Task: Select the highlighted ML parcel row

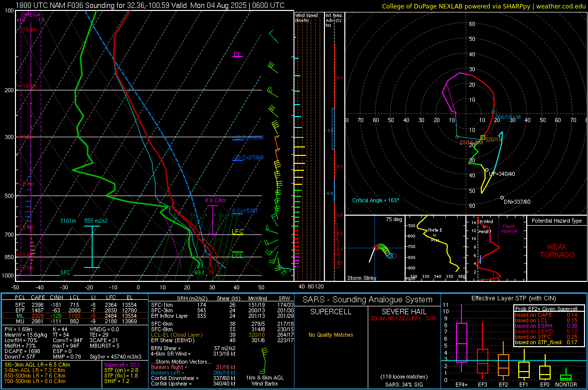Action: coord(75,316)
